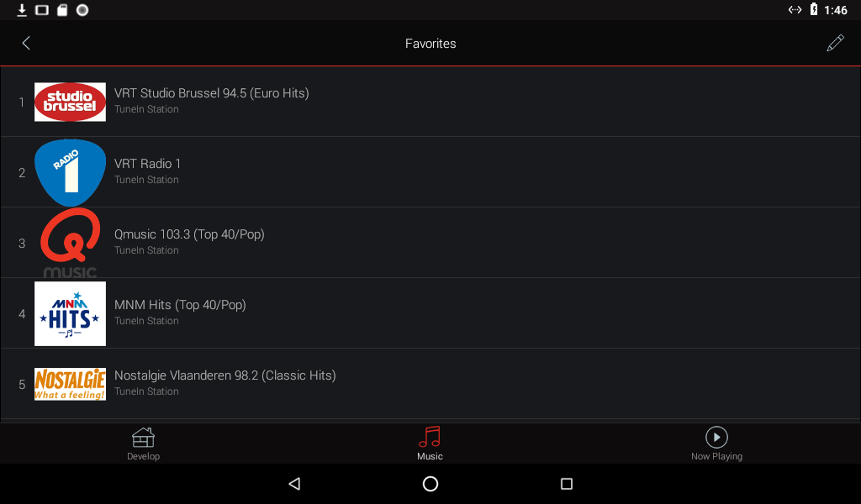The width and height of the screenshot is (861, 504).
Task: Select the Studio Brussel station logo
Action: (71, 102)
